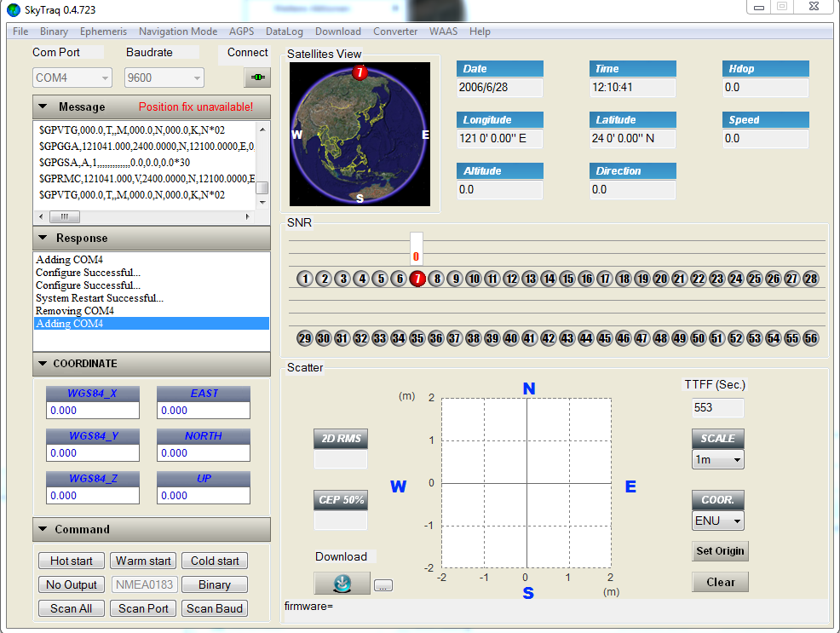The height and width of the screenshot is (633, 840).
Task: Select satellite 50 circle in lower SNR row
Action: [699, 338]
